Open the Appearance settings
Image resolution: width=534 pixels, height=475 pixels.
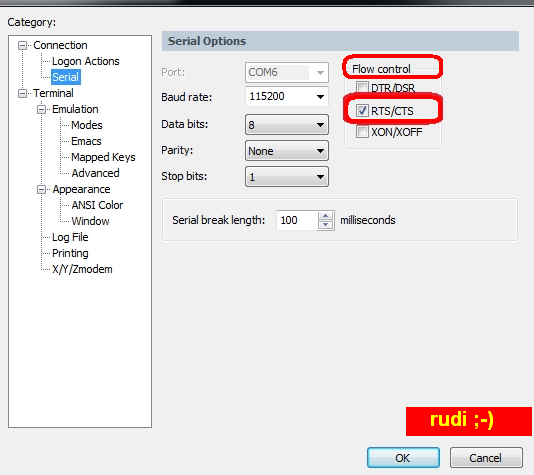click(x=81, y=189)
